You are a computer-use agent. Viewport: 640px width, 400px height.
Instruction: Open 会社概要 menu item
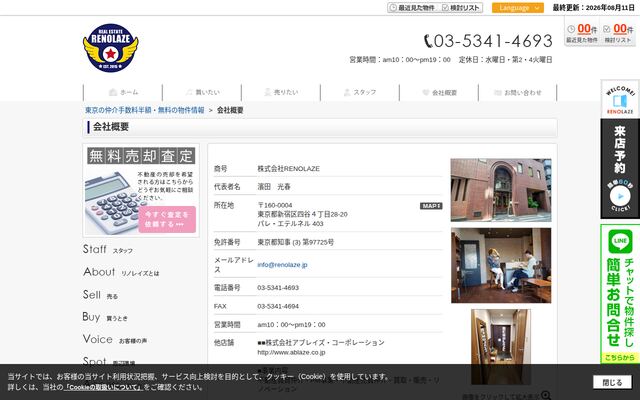[439, 93]
